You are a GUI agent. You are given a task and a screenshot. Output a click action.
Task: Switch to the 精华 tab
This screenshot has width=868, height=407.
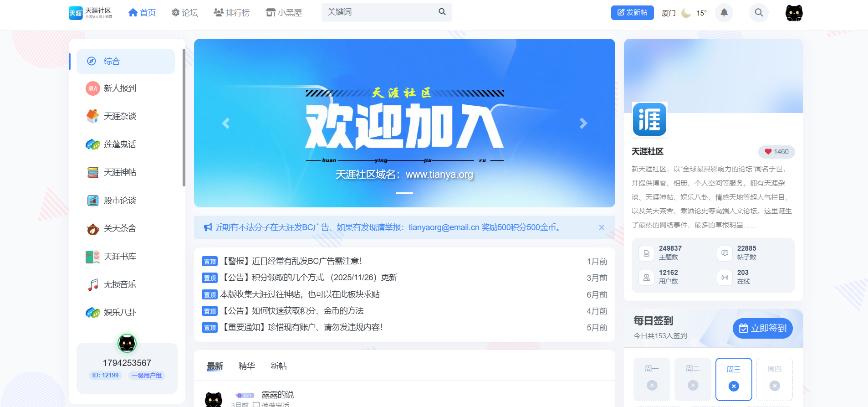[x=246, y=366]
